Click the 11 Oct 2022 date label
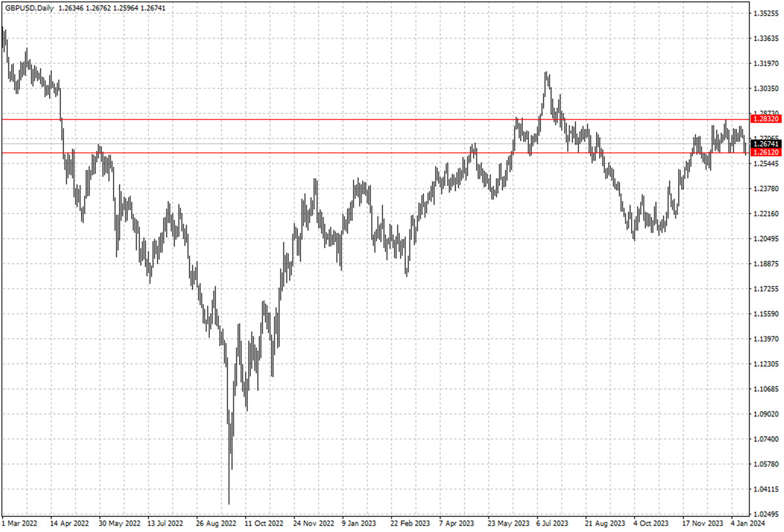 tap(263, 524)
